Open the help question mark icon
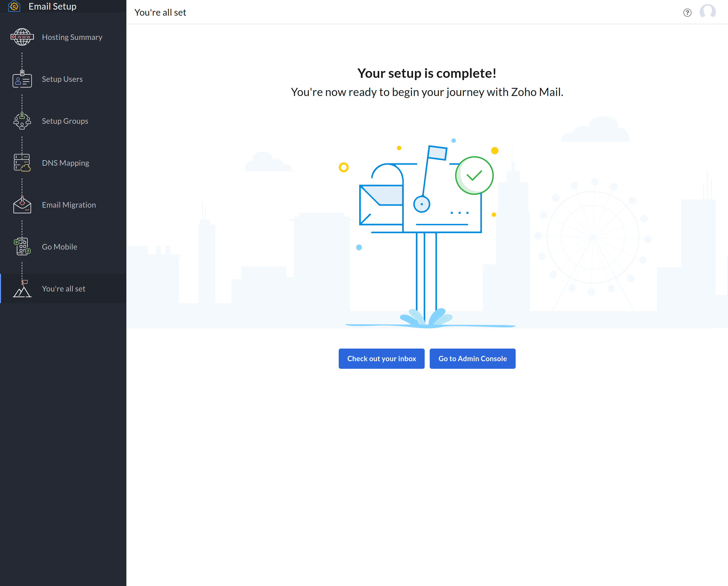 pyautogui.click(x=687, y=12)
